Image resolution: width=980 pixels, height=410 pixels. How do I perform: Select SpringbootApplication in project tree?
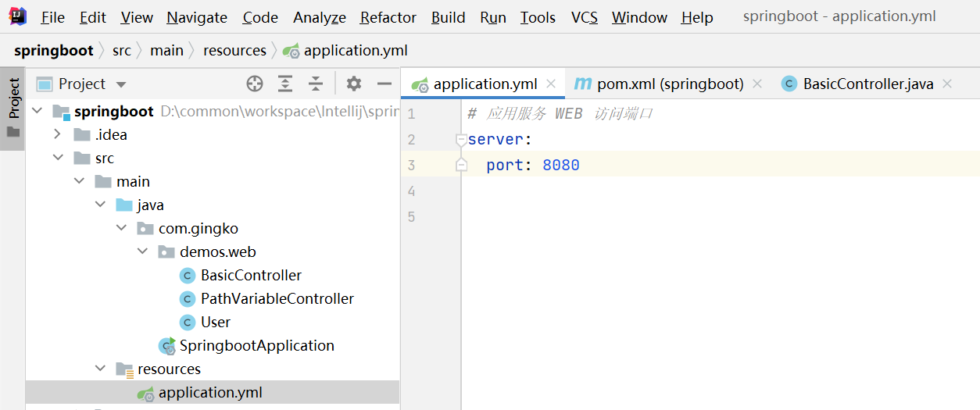coord(257,345)
